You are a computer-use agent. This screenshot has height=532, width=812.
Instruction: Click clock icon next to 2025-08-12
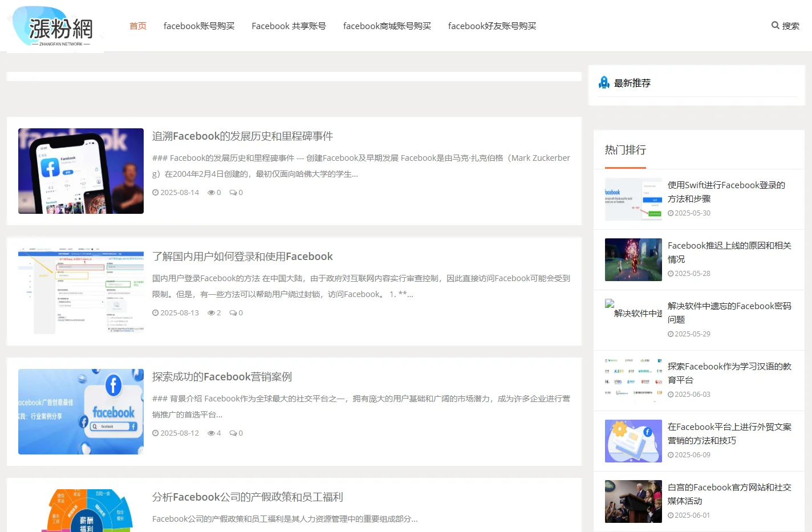pyautogui.click(x=155, y=433)
